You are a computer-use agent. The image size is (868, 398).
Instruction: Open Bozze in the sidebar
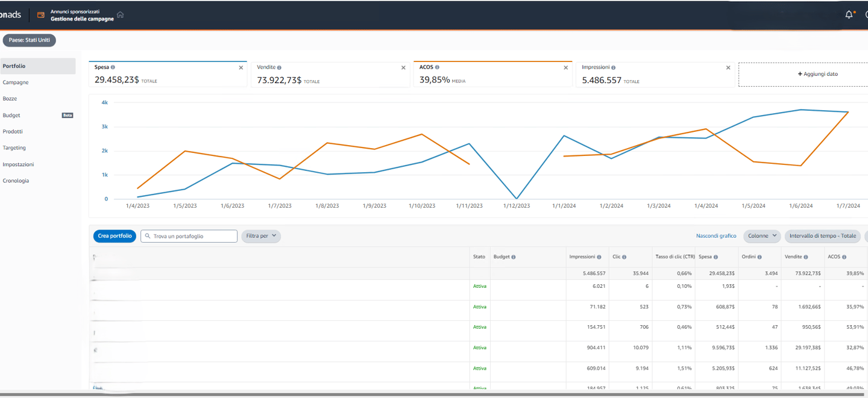click(x=10, y=99)
